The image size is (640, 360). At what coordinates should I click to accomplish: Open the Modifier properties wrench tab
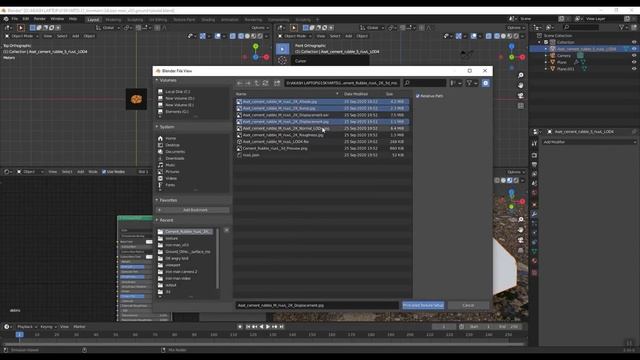(x=534, y=214)
